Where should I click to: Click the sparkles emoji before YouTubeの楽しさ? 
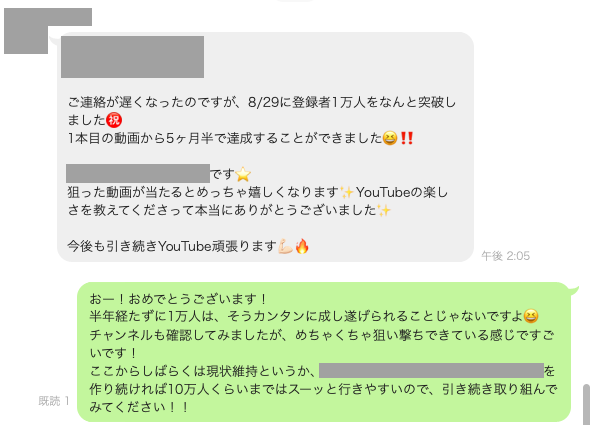[x=347, y=192]
